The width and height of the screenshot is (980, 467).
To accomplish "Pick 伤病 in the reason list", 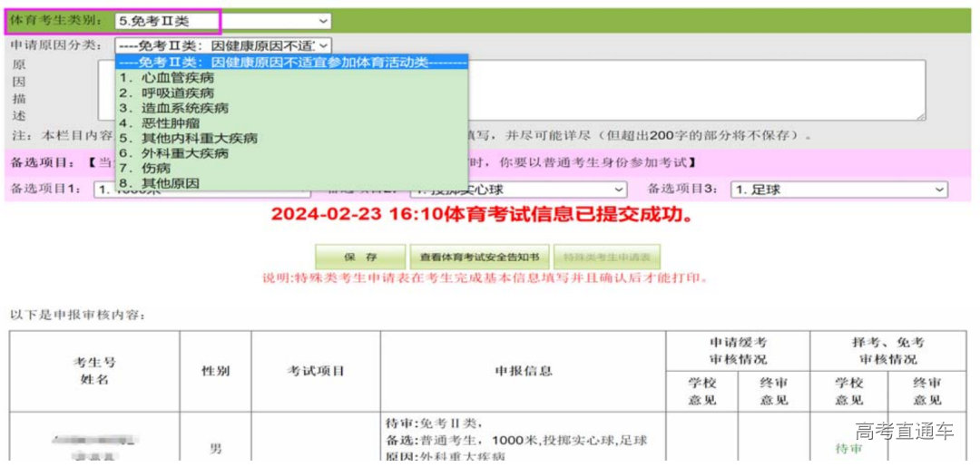I will 155,169.
